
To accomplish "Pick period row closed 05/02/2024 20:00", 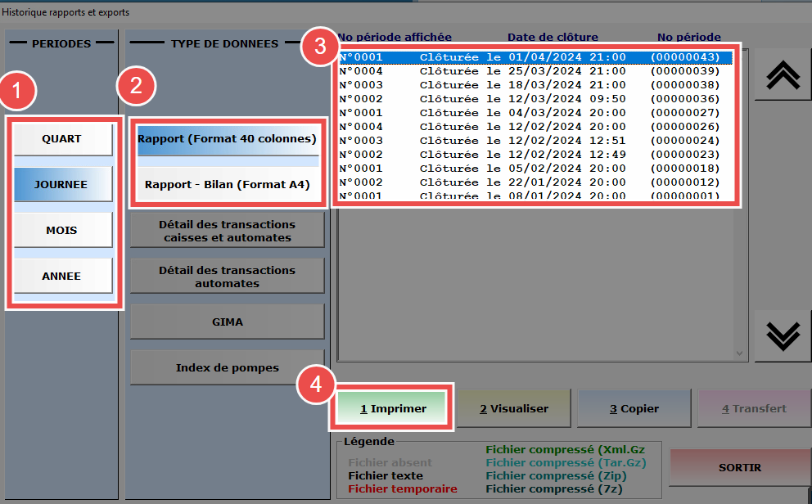I will pos(529,169).
